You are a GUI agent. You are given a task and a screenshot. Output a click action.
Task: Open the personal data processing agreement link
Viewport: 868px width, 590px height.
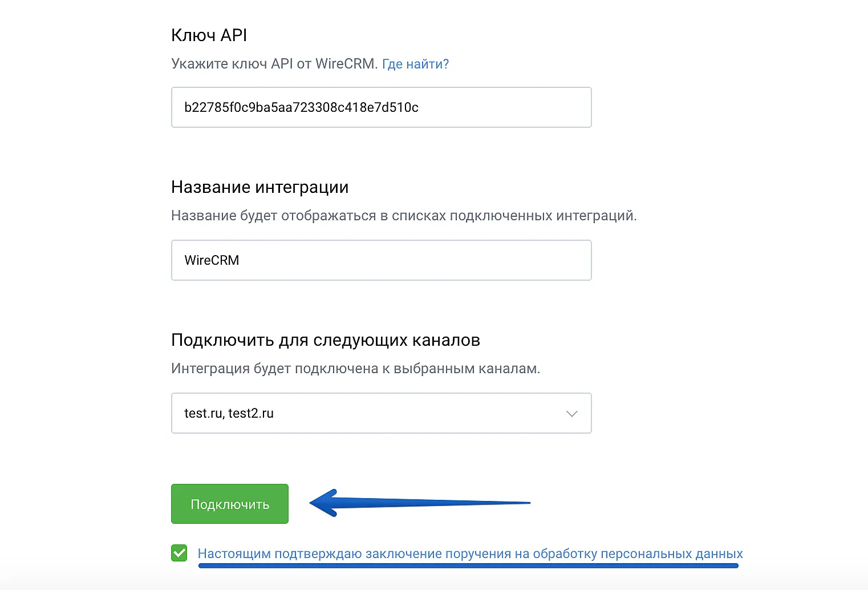(470, 553)
